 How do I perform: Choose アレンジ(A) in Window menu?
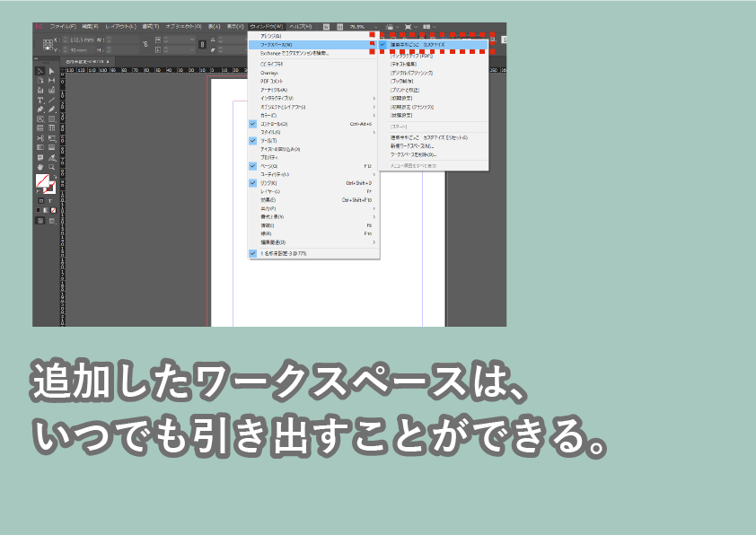312,36
